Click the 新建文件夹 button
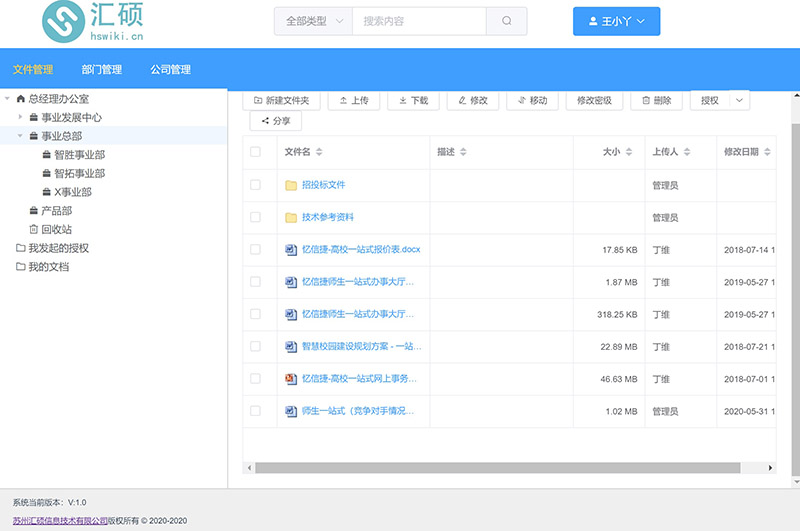Viewport: 800px width, 531px height. click(282, 100)
